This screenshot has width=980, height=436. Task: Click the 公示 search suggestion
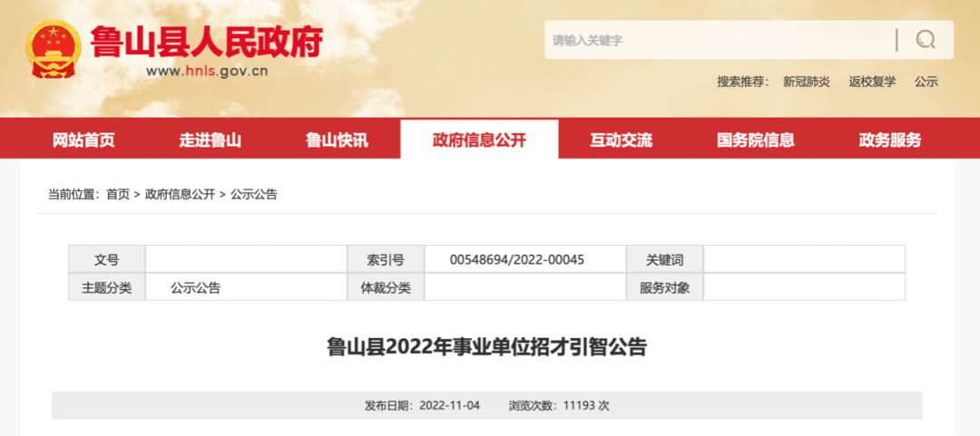926,82
